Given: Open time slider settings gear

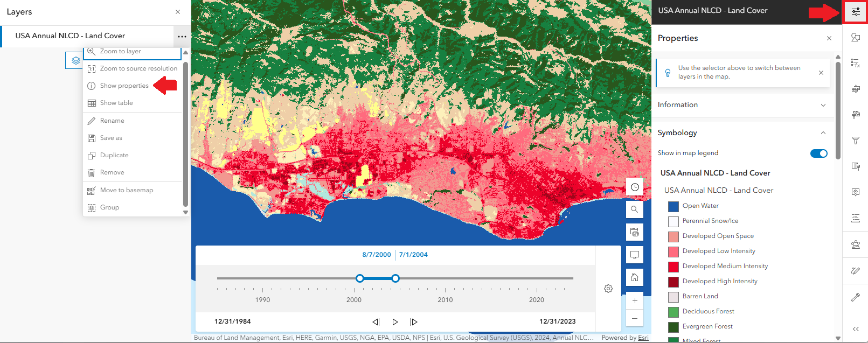Looking at the screenshot, I should pyautogui.click(x=608, y=289).
